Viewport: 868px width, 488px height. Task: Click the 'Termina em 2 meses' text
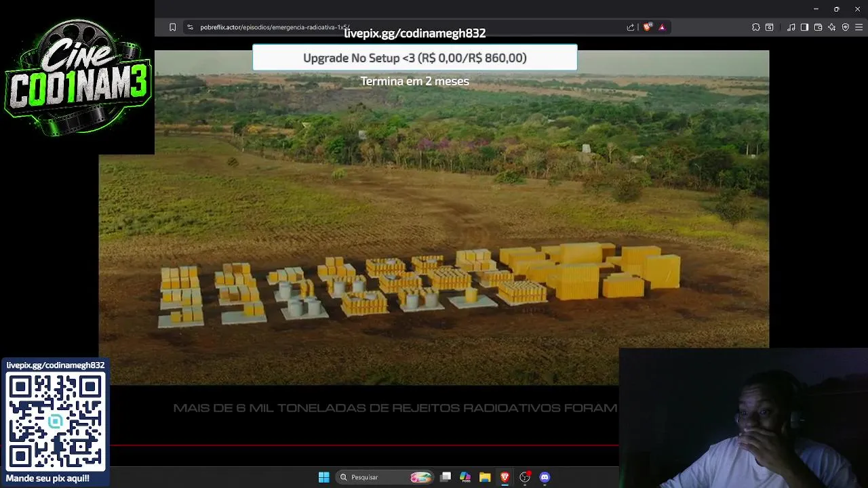[415, 81]
